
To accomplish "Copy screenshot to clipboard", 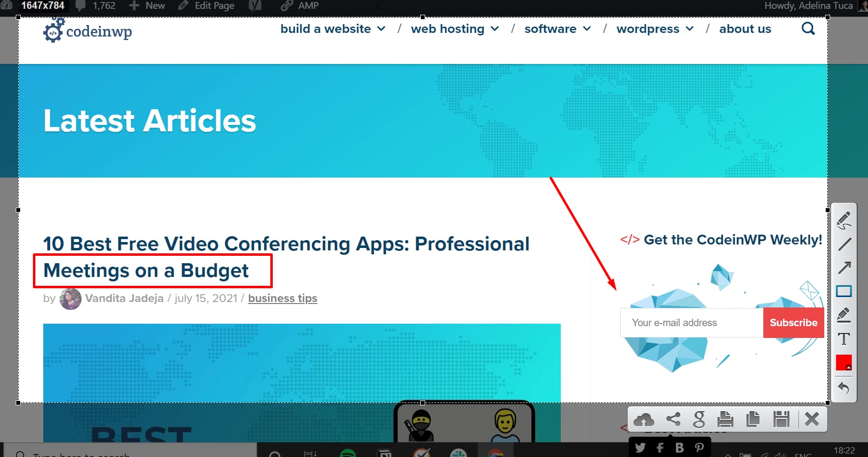I will tap(752, 420).
